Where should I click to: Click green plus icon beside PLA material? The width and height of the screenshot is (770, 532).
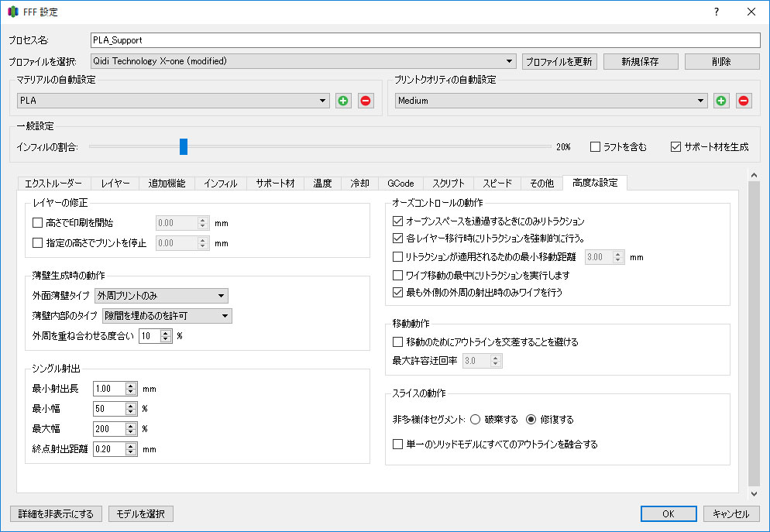tap(343, 101)
